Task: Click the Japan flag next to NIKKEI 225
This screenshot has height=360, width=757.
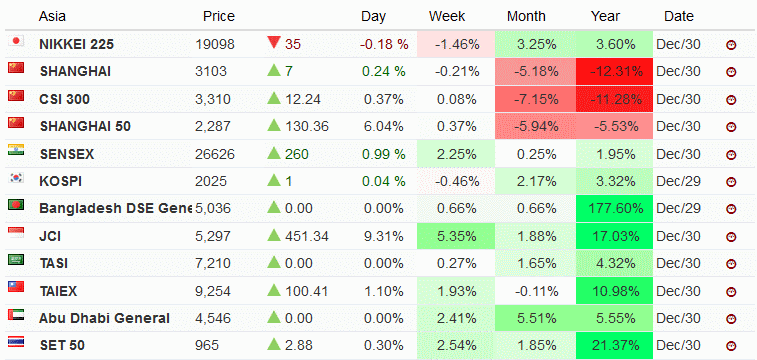Action: point(16,41)
